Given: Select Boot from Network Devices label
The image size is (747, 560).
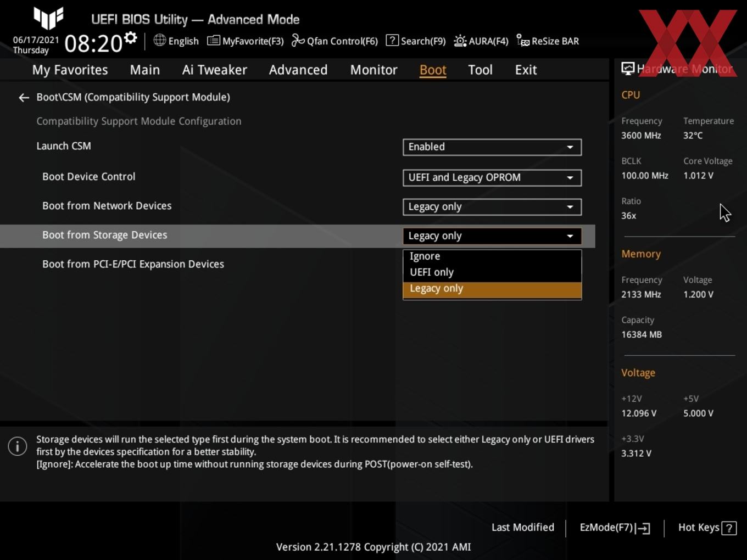Looking at the screenshot, I should [107, 206].
